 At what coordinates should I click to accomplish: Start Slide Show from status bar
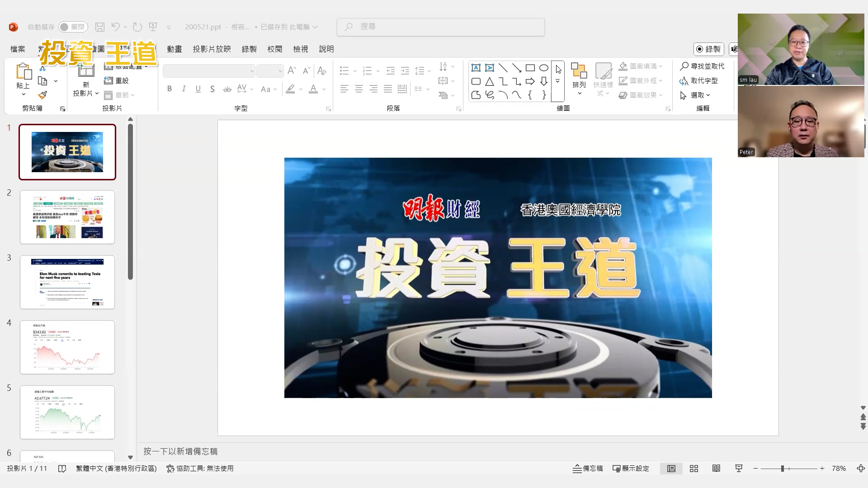click(x=739, y=469)
